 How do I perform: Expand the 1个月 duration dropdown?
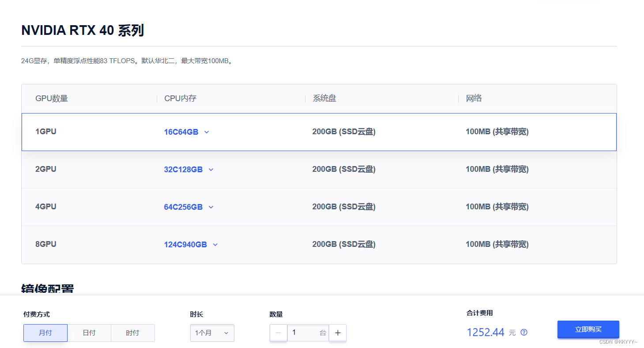click(x=212, y=333)
